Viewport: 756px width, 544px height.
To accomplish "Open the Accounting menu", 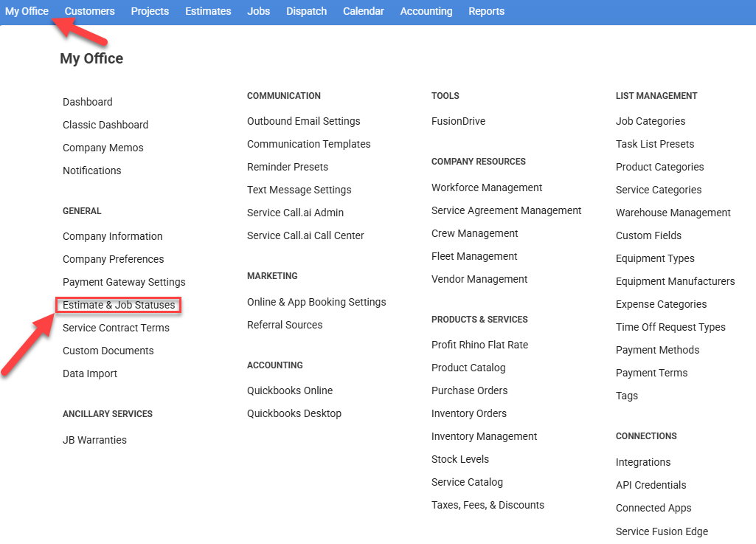I will 426,11.
